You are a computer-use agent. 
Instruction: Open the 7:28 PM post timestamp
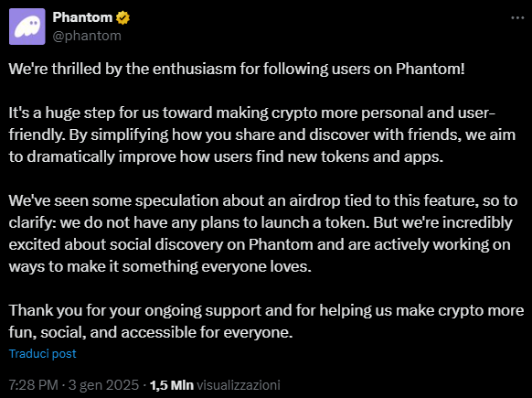click(34, 385)
